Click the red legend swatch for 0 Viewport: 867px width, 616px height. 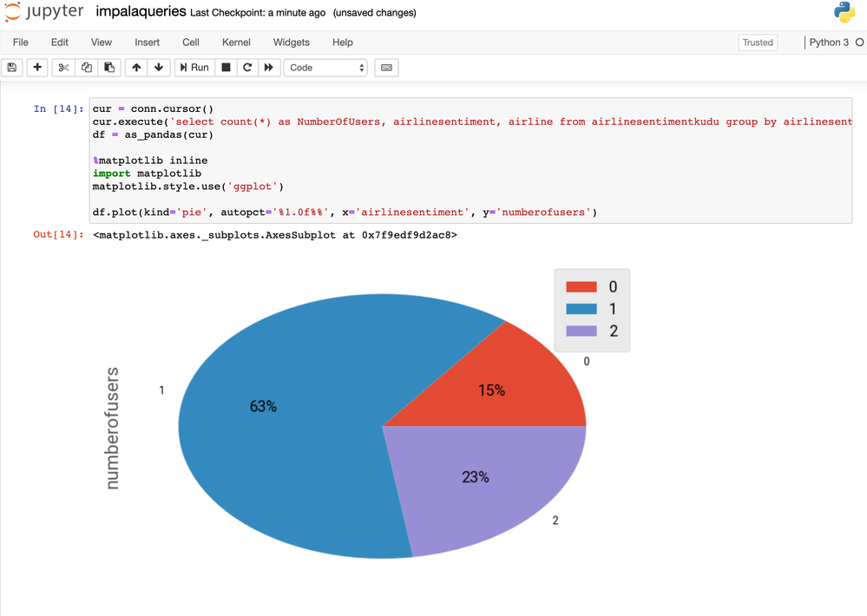(581, 286)
